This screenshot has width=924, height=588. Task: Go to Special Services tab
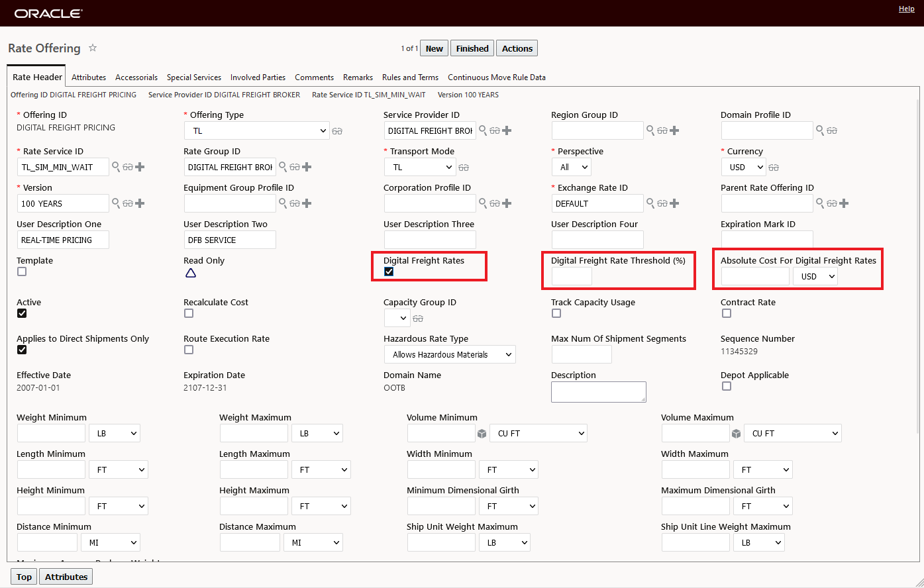coord(194,77)
